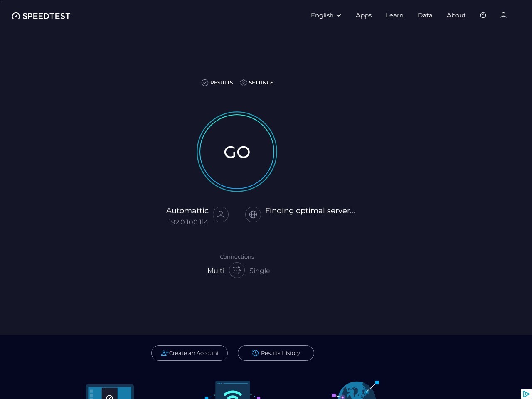Viewport: 532px width, 399px height.
Task: Open the Apps menu item
Action: coord(363,15)
